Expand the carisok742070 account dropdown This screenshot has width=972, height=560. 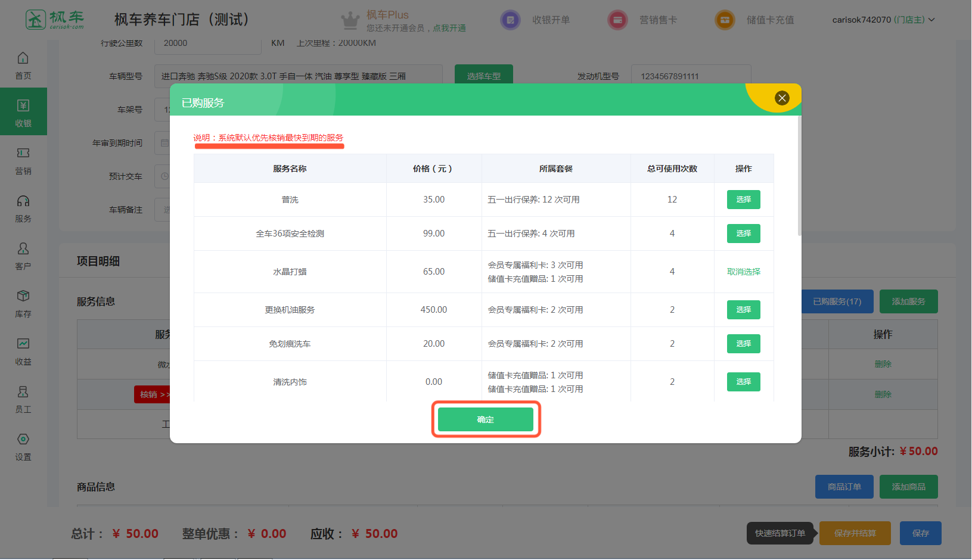tap(883, 20)
